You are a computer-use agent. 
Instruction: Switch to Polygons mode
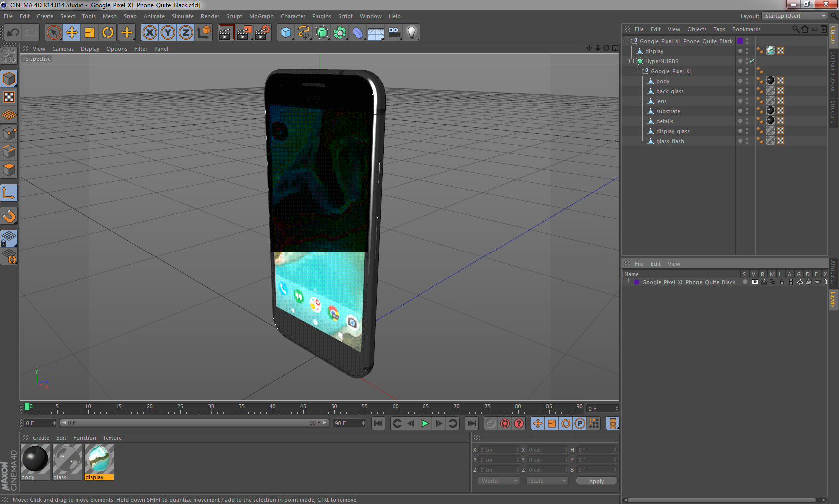(x=9, y=170)
